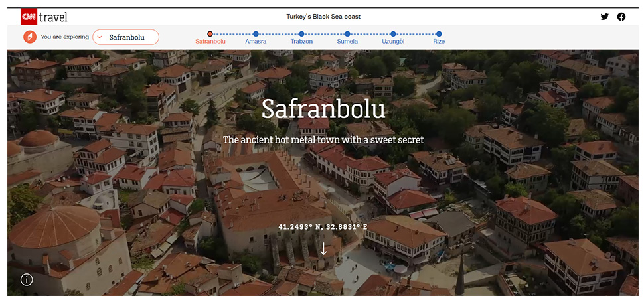Click the large Safranbolu heading
This screenshot has width=644, height=302.
323,110
